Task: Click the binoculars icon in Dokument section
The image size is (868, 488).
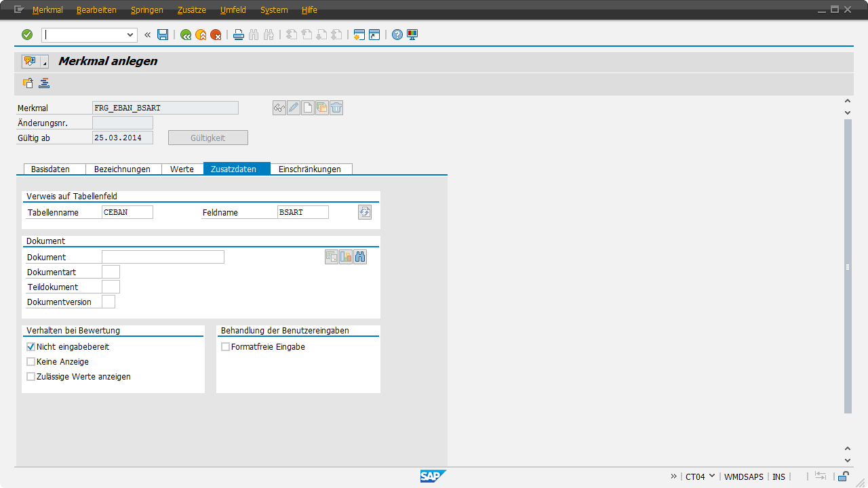Action: pos(360,257)
